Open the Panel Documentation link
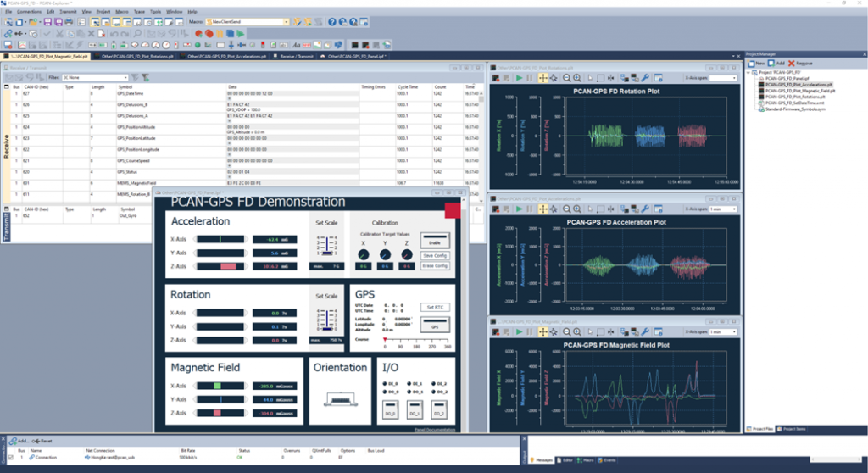The image size is (868, 473). 435,430
